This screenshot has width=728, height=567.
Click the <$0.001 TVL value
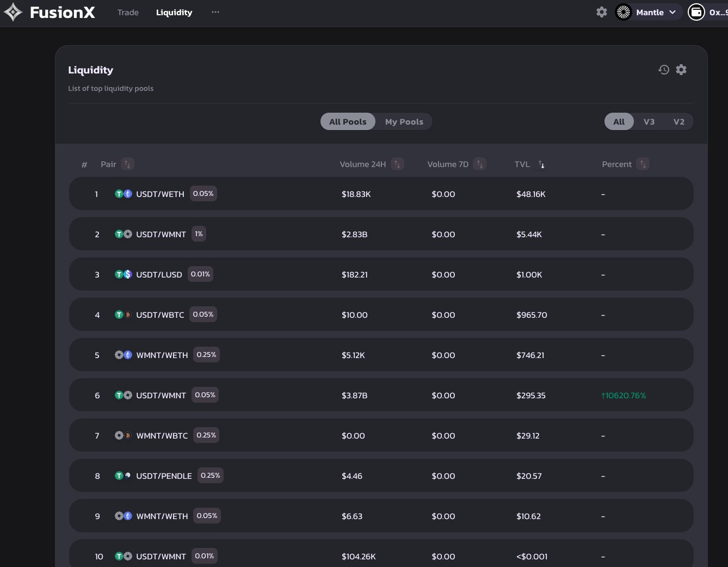pyautogui.click(x=532, y=557)
